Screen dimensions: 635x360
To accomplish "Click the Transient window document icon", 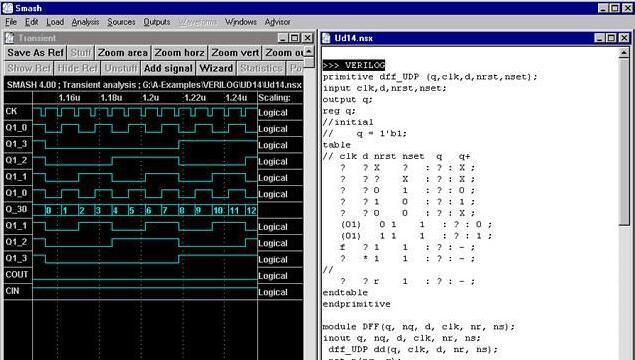I will coord(10,38).
